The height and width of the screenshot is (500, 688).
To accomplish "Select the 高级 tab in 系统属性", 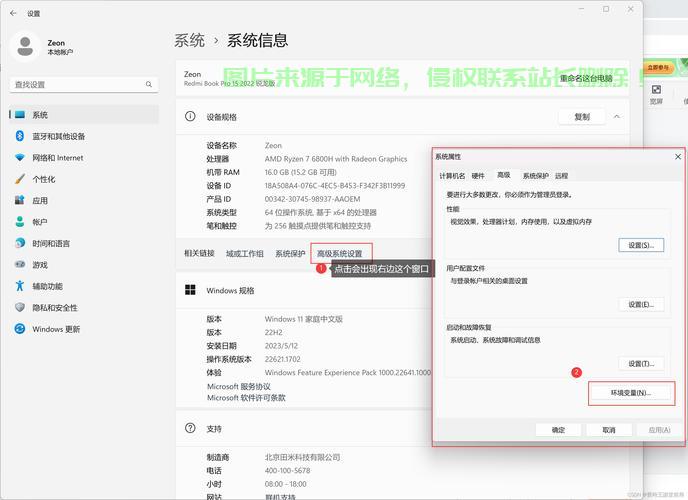I will (504, 175).
